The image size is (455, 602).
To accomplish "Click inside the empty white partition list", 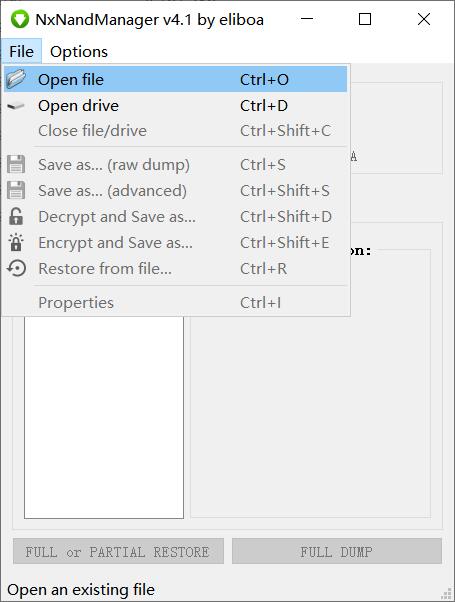I will point(104,417).
